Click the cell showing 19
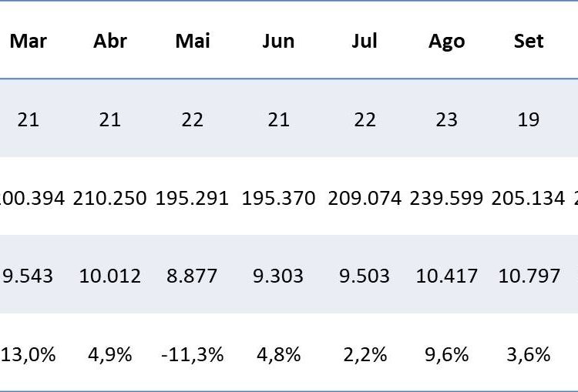This screenshot has height=392, width=578. pos(529,119)
